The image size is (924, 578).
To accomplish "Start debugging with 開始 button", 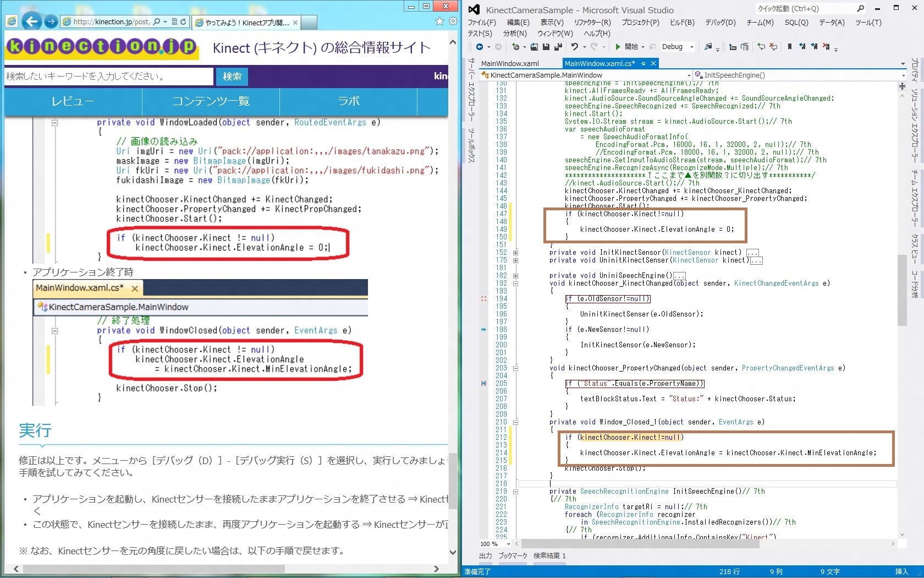I will tap(627, 47).
